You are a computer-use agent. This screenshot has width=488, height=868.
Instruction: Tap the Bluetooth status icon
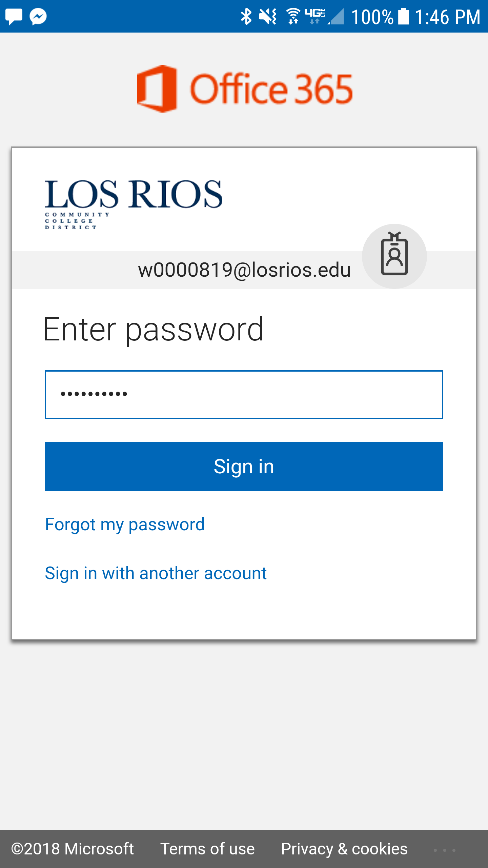[x=246, y=16]
